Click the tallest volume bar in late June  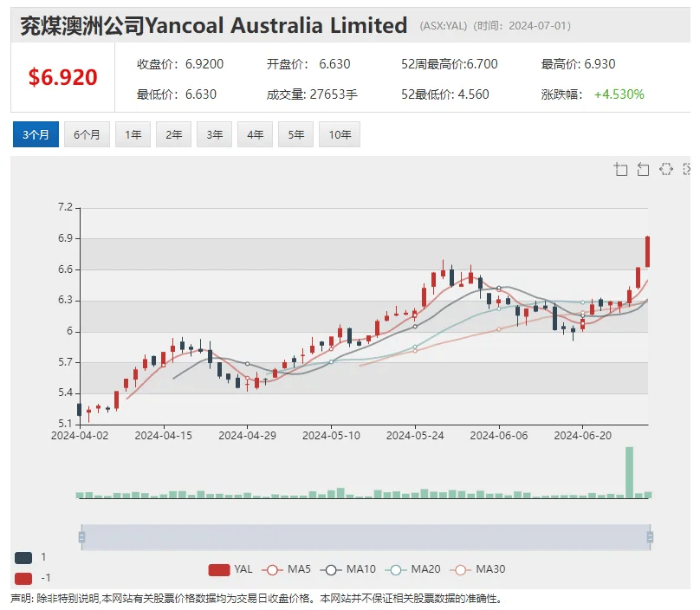[630, 472]
